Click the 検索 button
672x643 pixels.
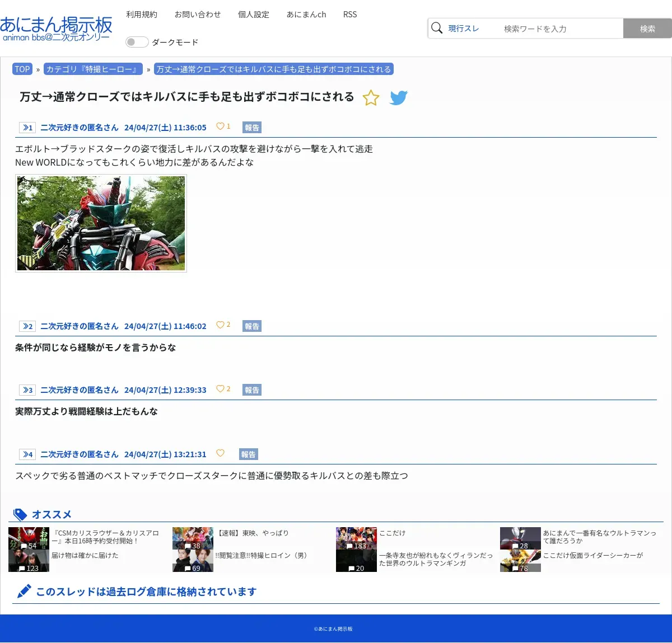[x=647, y=29]
